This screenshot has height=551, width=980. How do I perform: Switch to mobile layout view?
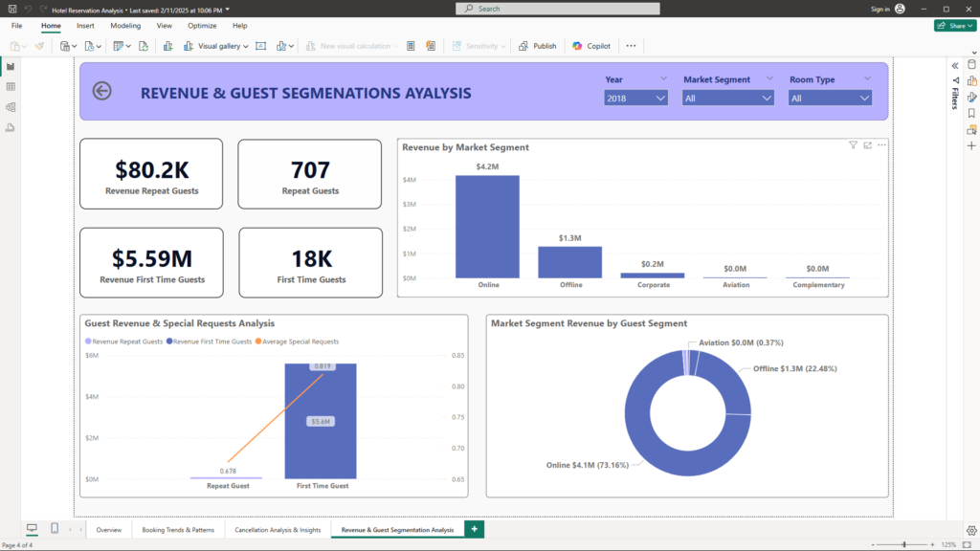(x=55, y=529)
